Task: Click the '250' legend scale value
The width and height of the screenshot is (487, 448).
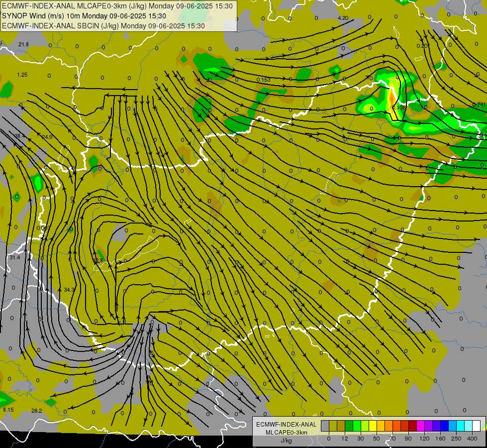Action: coord(456,439)
